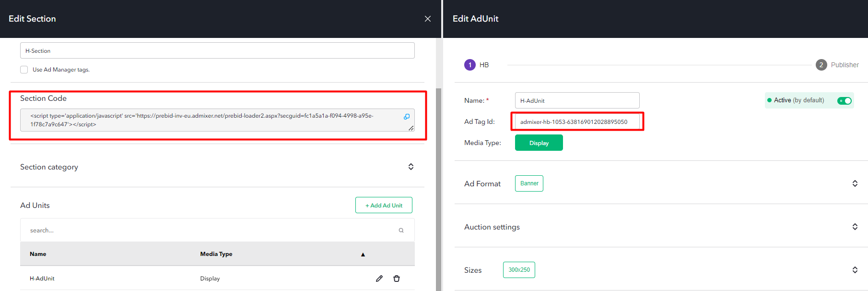Sort ad units using the triangle arrow

click(x=363, y=255)
